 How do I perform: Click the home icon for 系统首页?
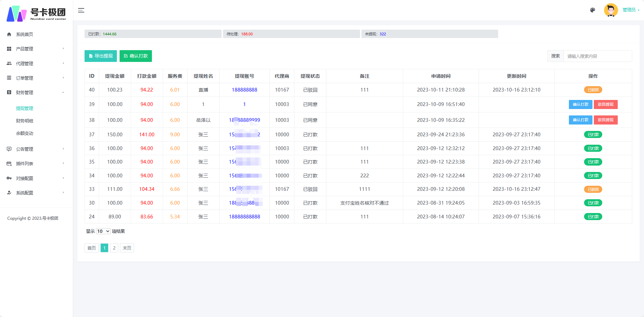click(x=9, y=34)
